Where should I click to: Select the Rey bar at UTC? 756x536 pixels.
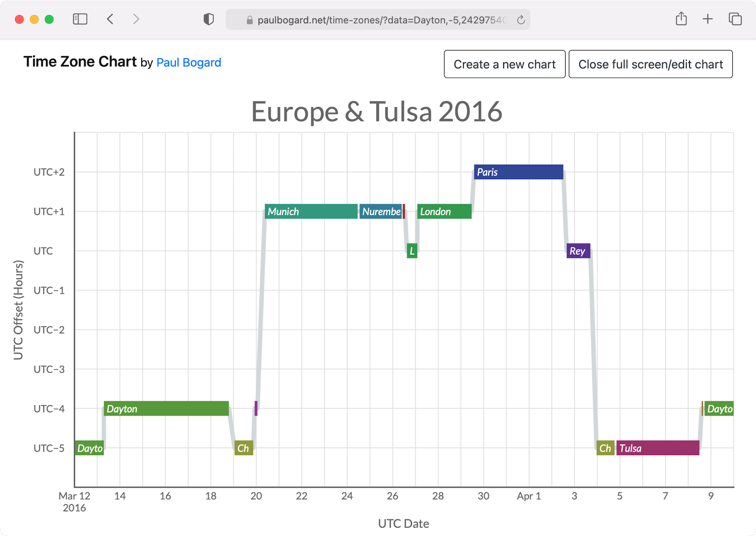point(578,251)
